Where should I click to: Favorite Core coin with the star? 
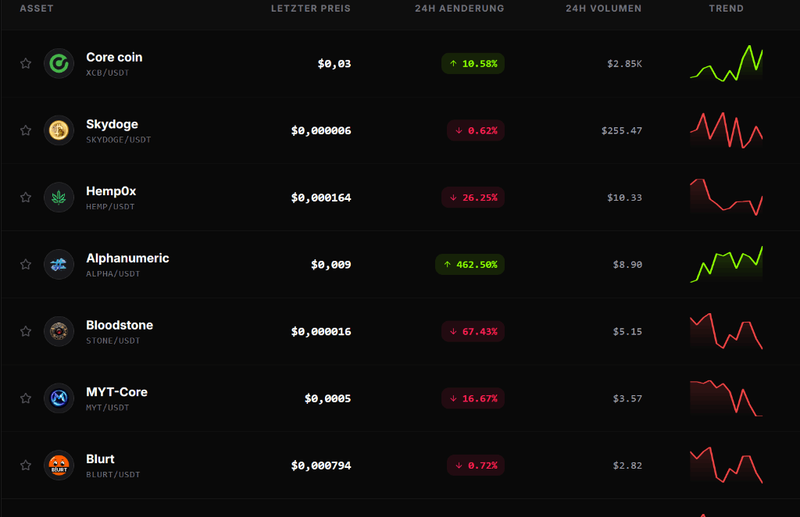(26, 63)
